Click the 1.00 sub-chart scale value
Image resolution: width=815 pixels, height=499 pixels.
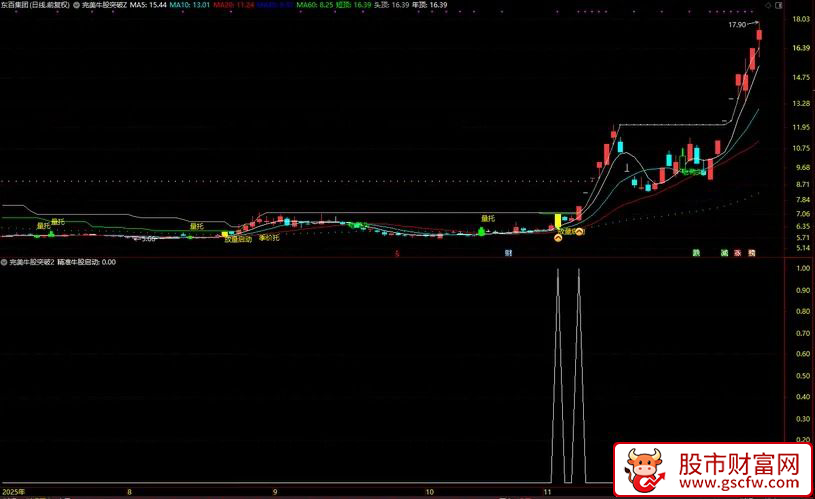[803, 268]
